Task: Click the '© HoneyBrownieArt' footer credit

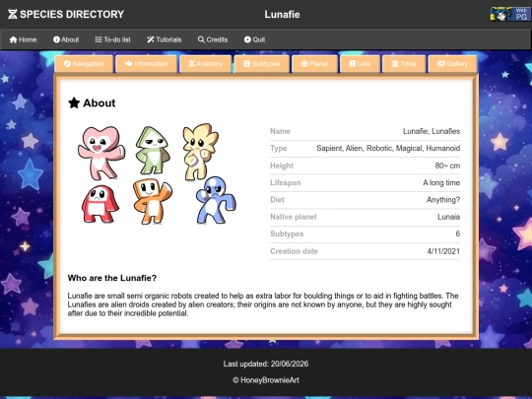Action: 266,380
